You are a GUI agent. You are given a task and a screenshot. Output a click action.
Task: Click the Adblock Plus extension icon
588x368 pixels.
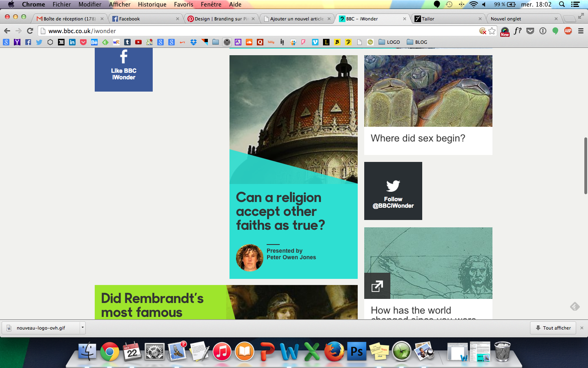point(568,31)
